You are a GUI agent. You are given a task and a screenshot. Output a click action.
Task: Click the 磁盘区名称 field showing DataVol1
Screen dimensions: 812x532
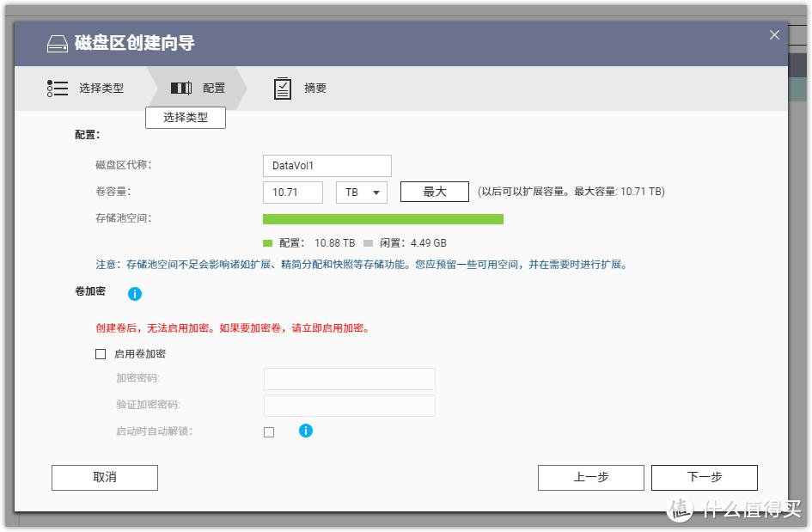point(327,165)
